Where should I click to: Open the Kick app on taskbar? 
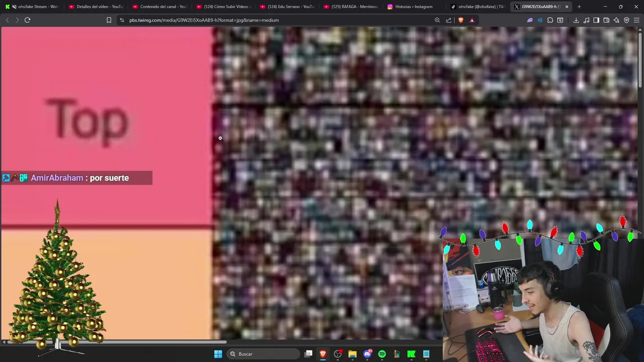click(411, 354)
